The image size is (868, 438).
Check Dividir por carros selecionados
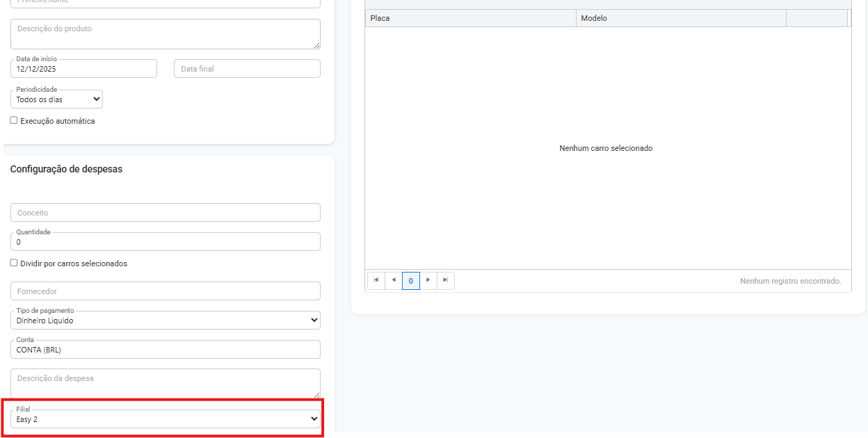(x=14, y=263)
